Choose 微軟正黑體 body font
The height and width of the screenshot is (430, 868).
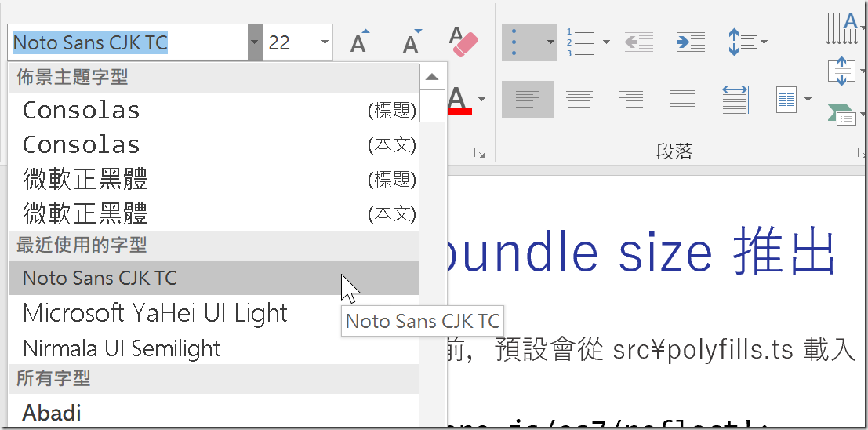tap(214, 213)
